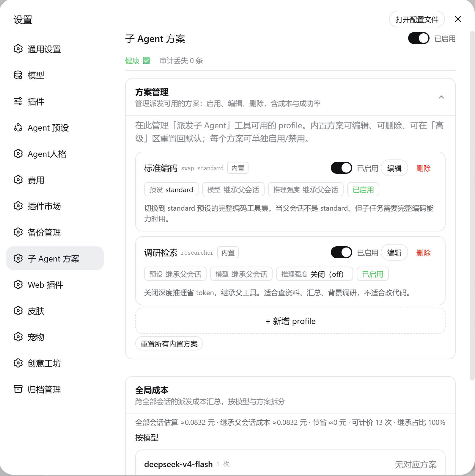Viewport: 475px width, 476px height.
Task: Click the gear icon beside Agent人格
Action: [18, 154]
